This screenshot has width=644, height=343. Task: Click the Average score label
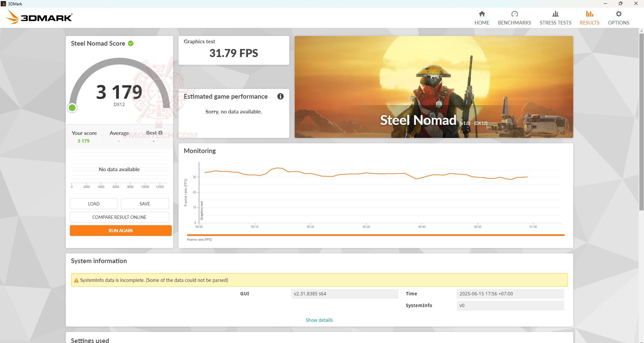[119, 133]
